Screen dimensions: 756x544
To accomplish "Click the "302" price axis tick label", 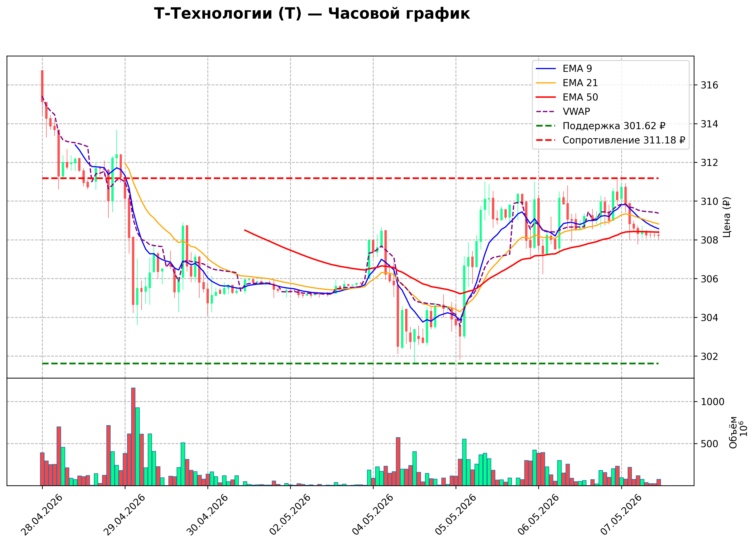I will [709, 356].
